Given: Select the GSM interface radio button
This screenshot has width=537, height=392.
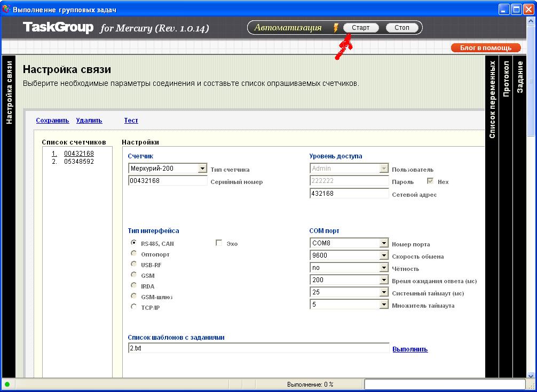Looking at the screenshot, I should (133, 274).
